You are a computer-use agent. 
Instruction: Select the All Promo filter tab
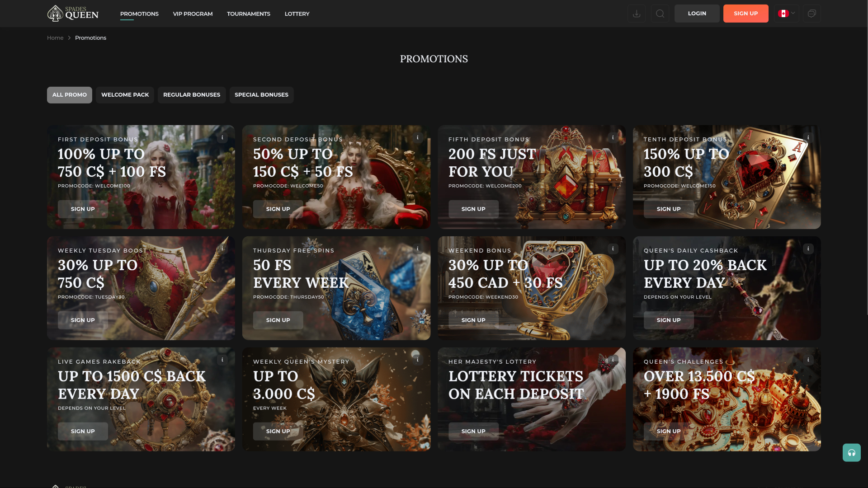(x=70, y=95)
